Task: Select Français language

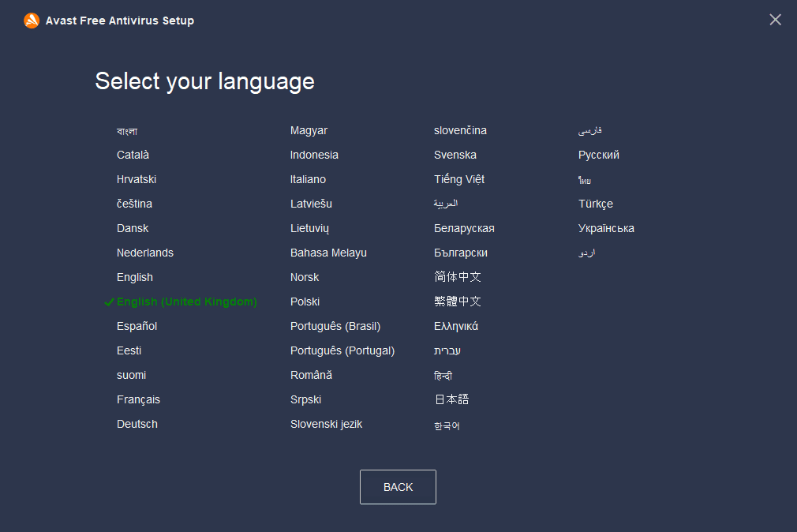Action: (x=138, y=399)
